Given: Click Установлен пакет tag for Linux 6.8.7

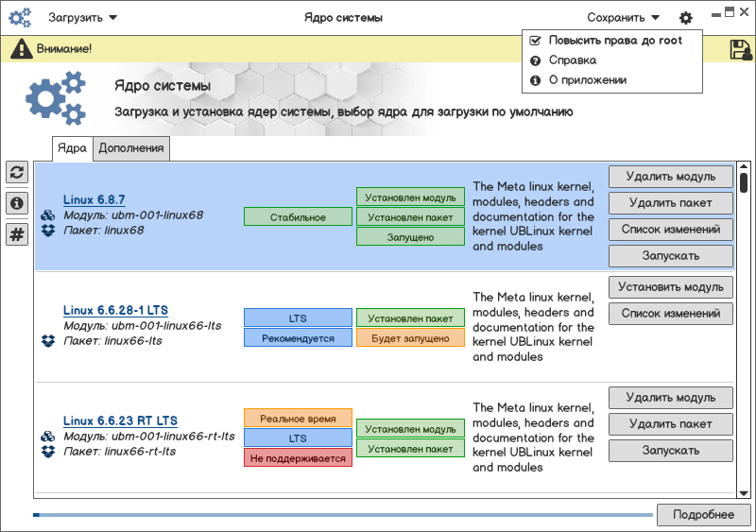Looking at the screenshot, I should tap(410, 217).
